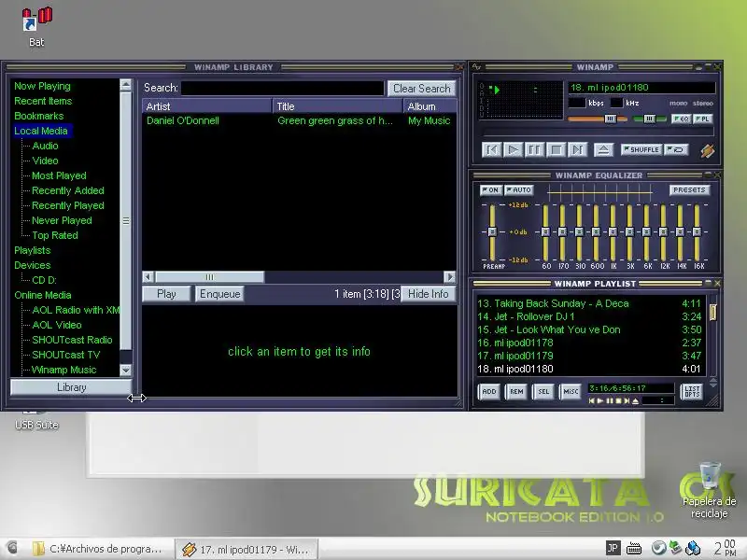Select Local Media in library tree
The width and height of the screenshot is (747, 560).
41,131
